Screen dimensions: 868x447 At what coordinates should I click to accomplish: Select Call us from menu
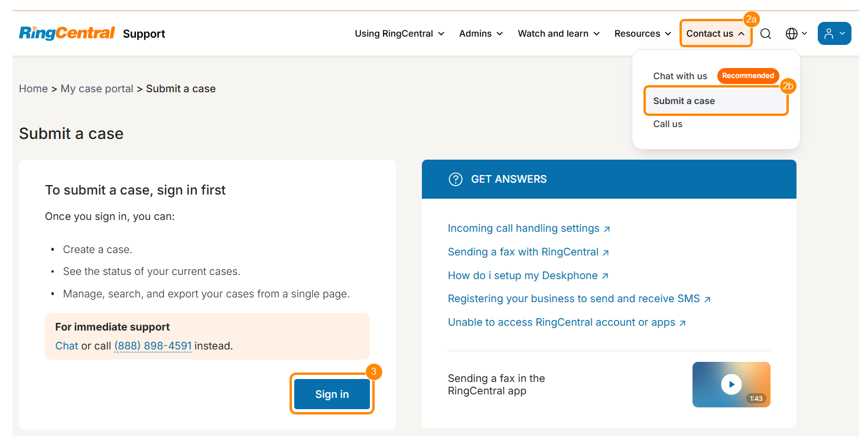tap(668, 124)
